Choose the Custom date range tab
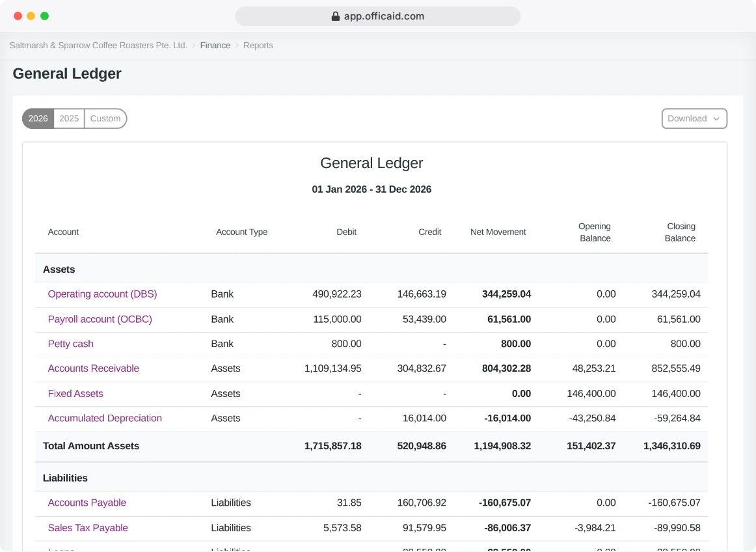 pos(105,118)
